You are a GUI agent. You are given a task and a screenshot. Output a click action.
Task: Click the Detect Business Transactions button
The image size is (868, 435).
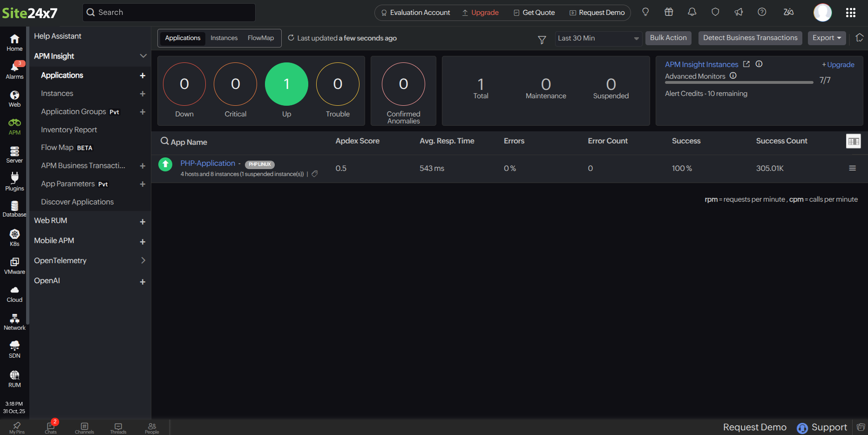pos(750,38)
